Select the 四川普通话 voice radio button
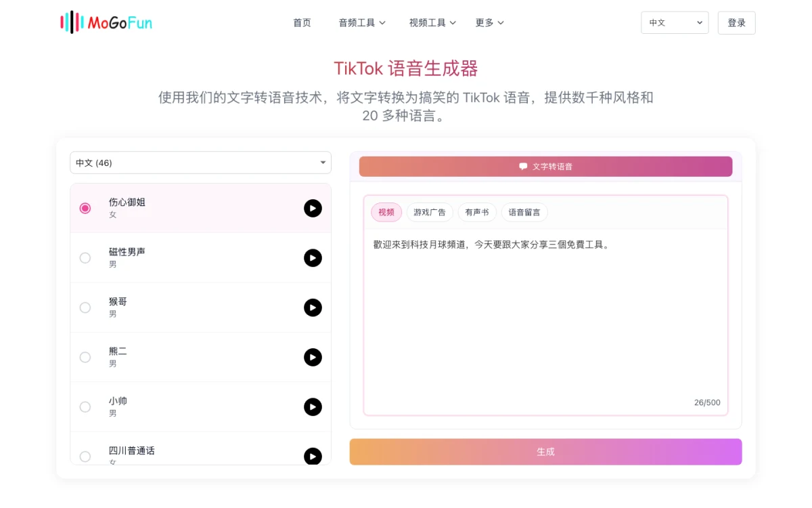The image size is (812, 508). click(85, 457)
